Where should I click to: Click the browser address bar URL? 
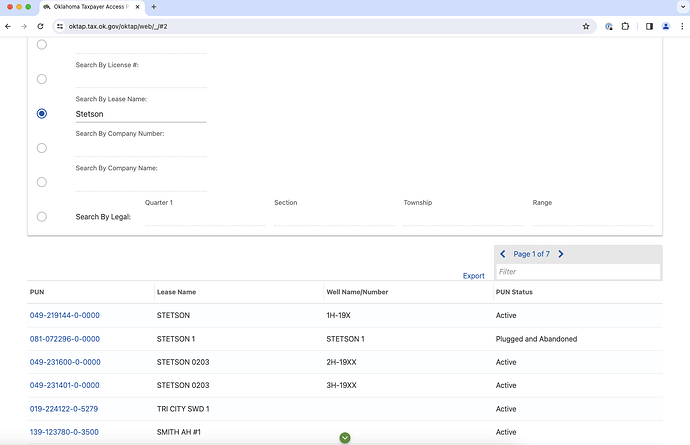click(x=118, y=26)
